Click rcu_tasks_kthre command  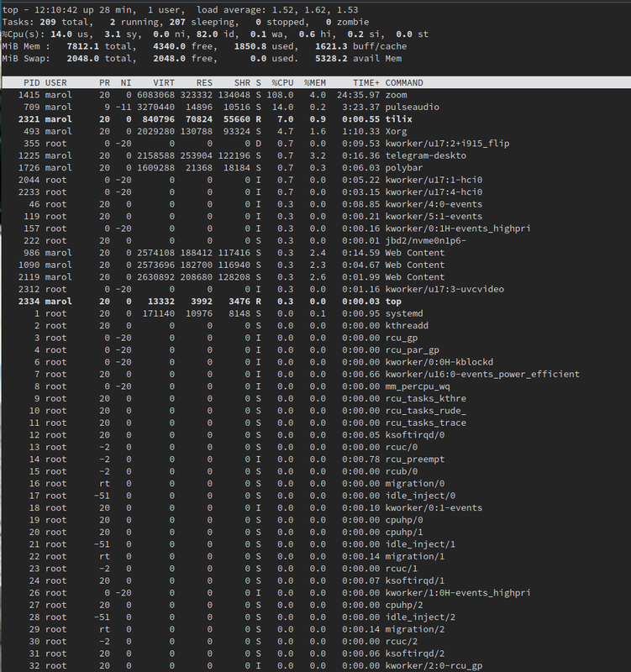pos(425,398)
